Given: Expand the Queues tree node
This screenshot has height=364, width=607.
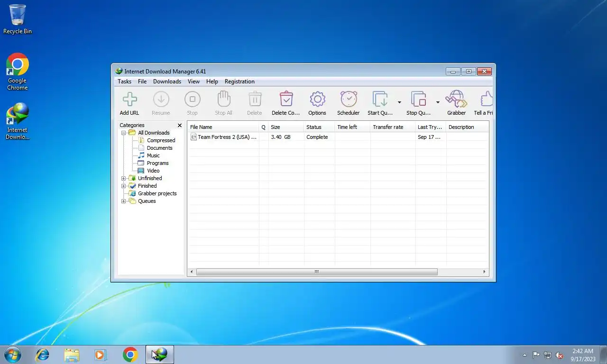Looking at the screenshot, I should click(x=124, y=201).
